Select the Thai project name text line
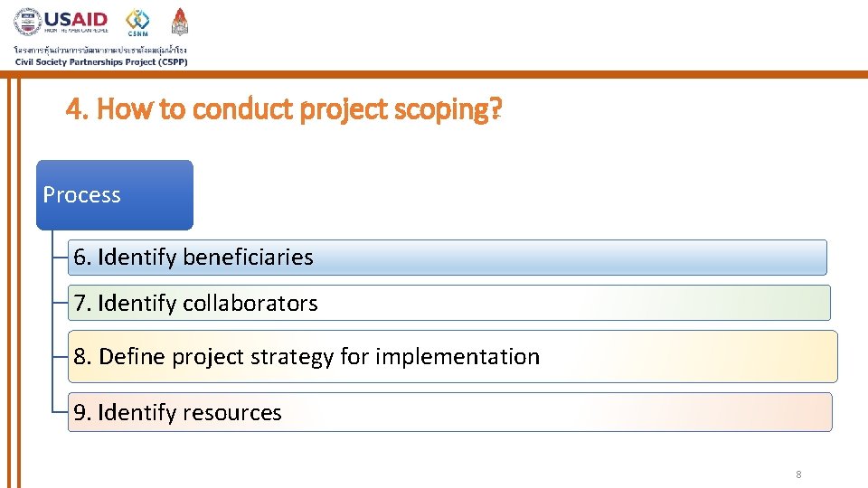 [100, 50]
